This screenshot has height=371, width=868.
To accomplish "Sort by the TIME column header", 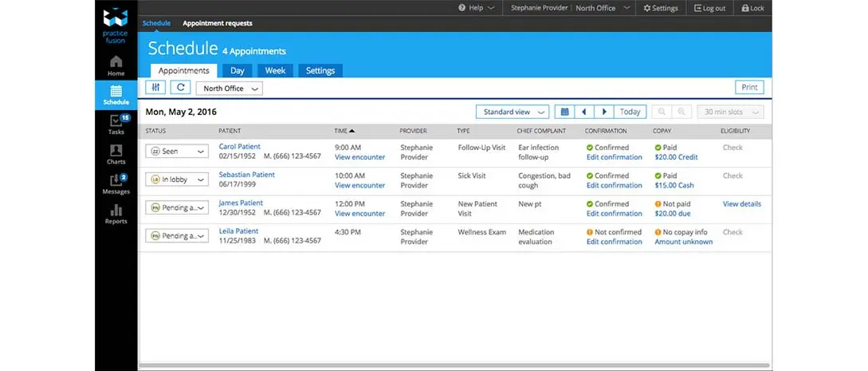I will coord(344,131).
